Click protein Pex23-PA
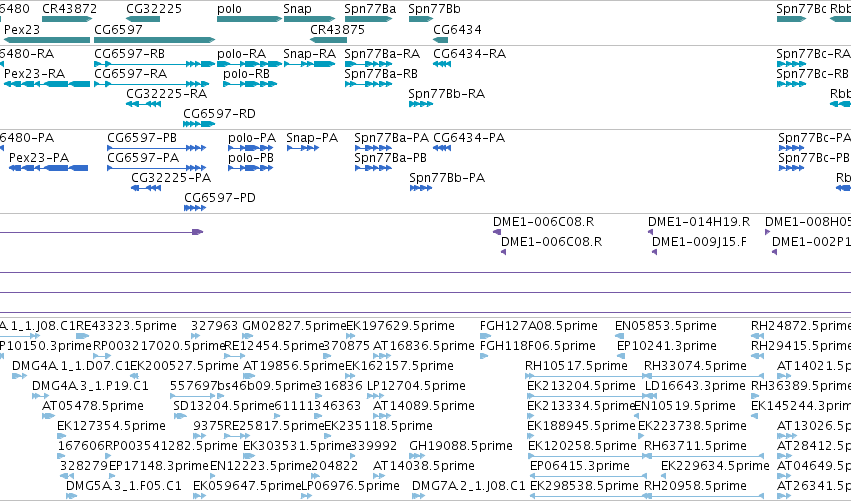 coord(48,168)
